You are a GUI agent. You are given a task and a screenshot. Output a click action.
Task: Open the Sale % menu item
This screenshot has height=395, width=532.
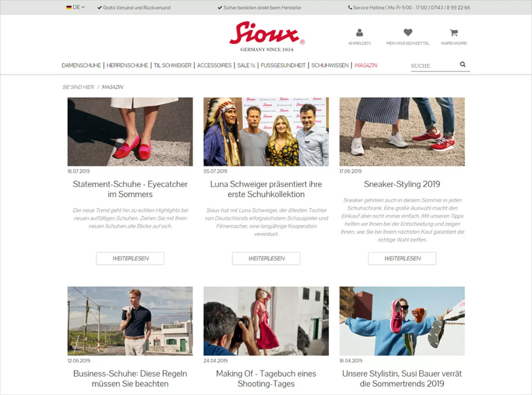246,65
